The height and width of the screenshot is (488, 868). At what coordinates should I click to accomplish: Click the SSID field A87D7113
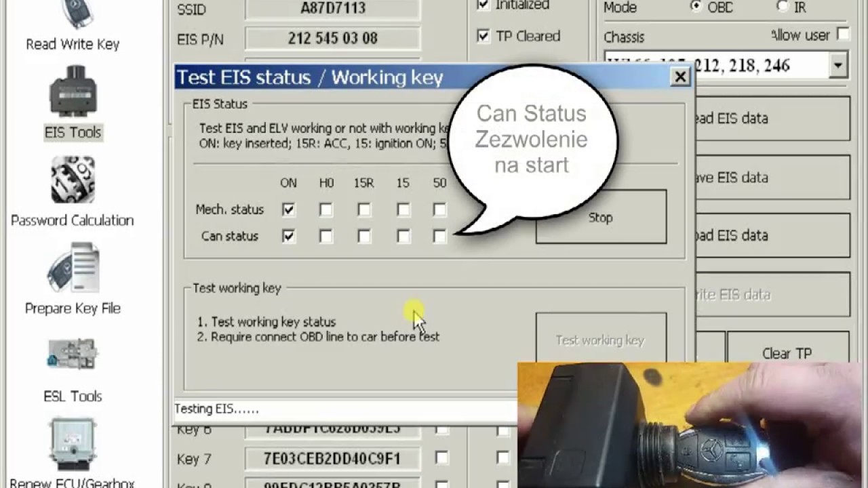[x=332, y=8]
